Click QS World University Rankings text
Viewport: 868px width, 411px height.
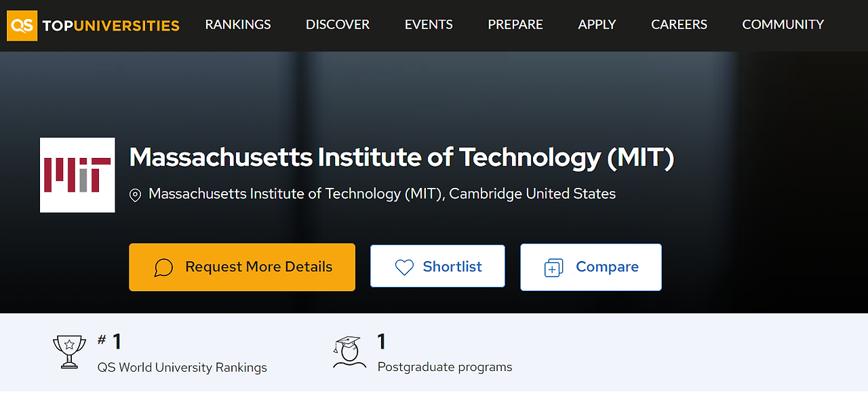182,368
